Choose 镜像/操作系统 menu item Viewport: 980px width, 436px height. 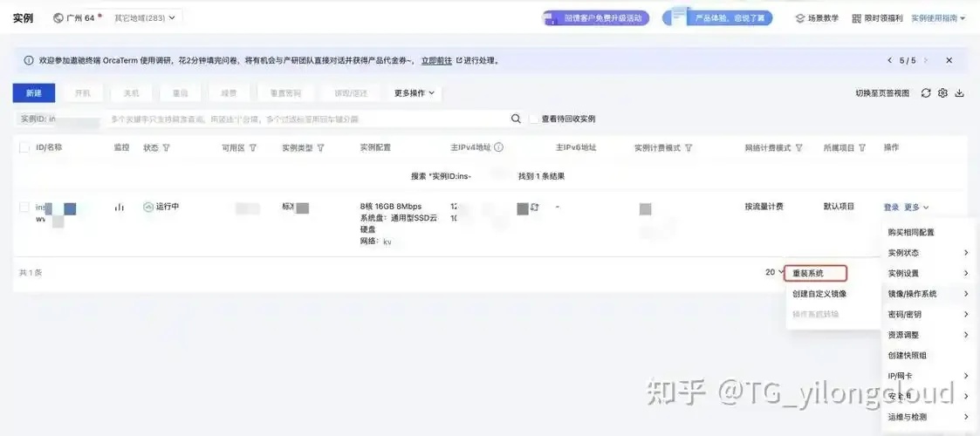pyautogui.click(x=928, y=294)
